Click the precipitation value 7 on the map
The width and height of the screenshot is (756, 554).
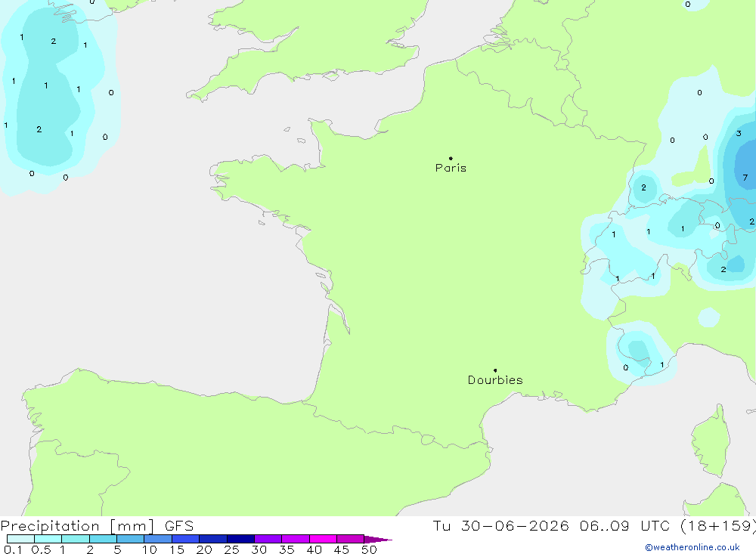pyautogui.click(x=745, y=178)
